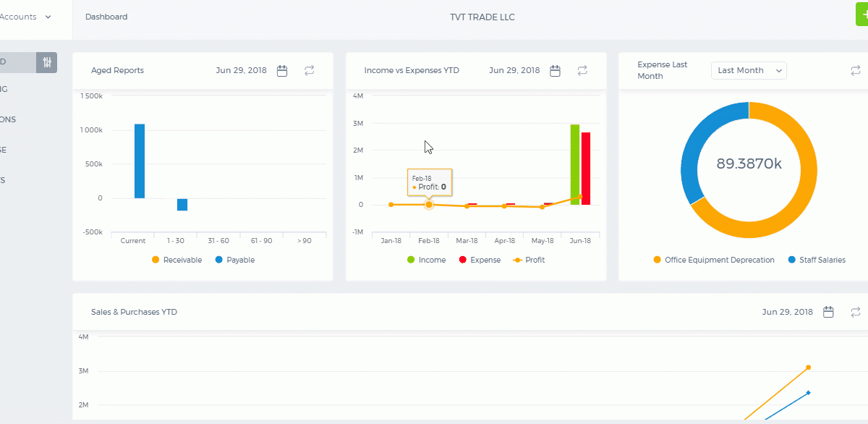Toggle Income series in chart legend
Image resolution: width=868 pixels, height=424 pixels.
426,260
